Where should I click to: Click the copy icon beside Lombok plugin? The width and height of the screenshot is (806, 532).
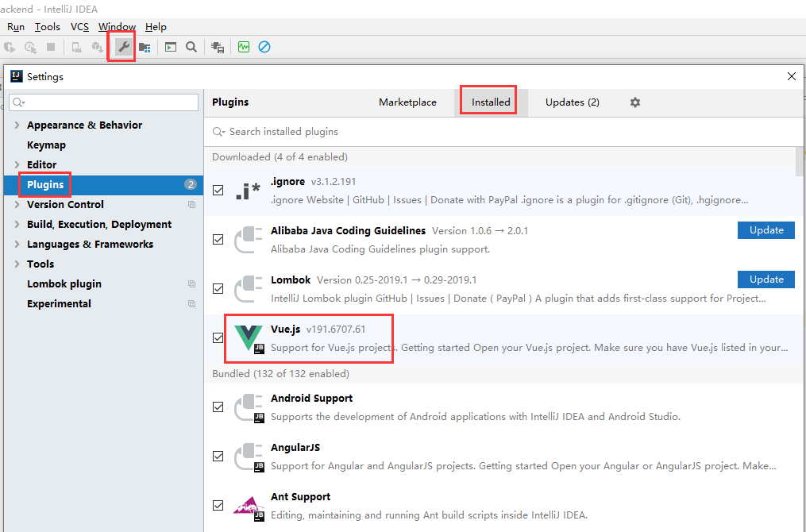[191, 283]
